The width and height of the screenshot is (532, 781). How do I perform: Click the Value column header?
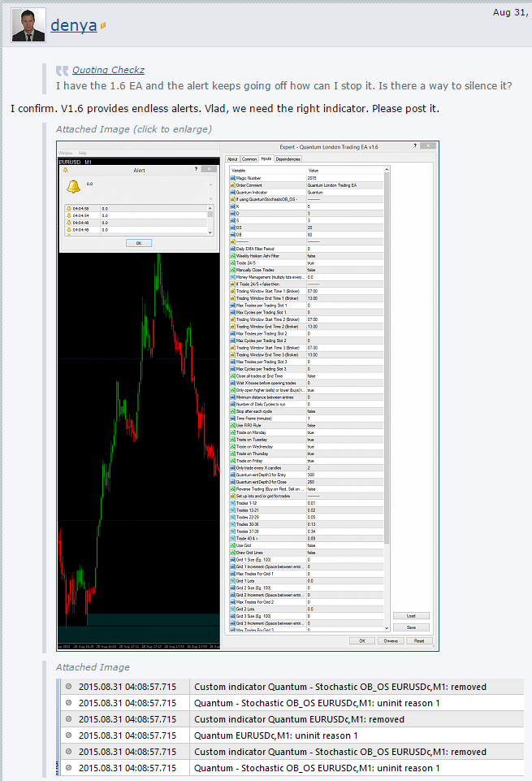(x=345, y=171)
